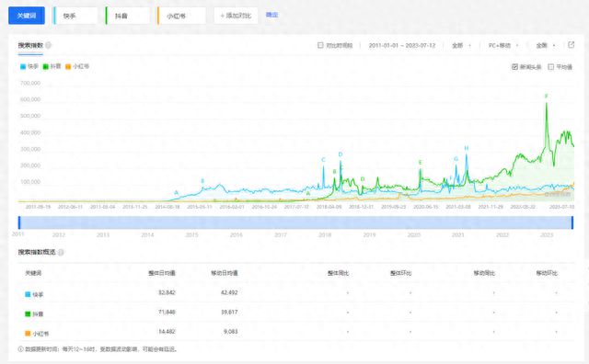Click news marker C on the chart
The image size is (589, 364).
click(x=323, y=160)
